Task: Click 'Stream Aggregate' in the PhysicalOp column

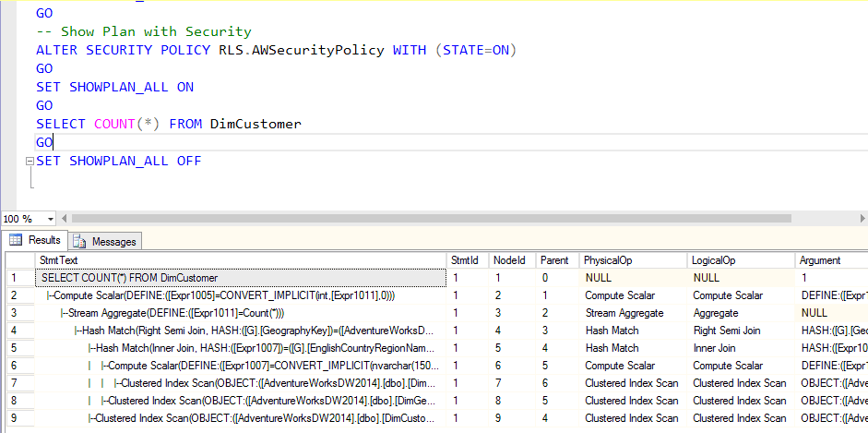Action: coord(633,313)
